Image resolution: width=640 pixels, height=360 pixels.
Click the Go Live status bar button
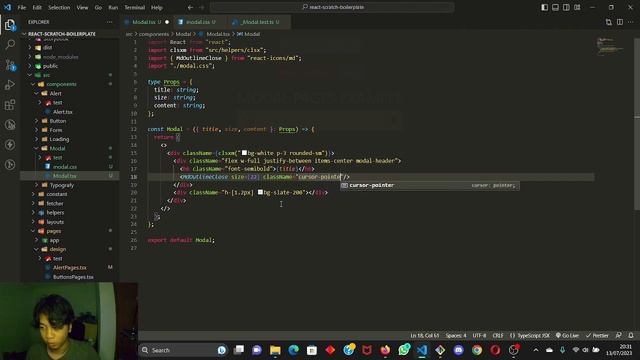(567, 336)
